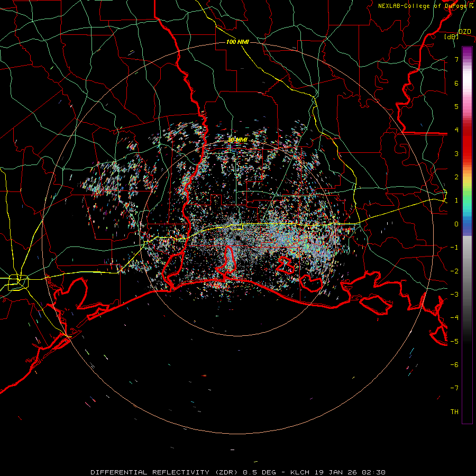Click the -3 dB label on color scale

coord(454,295)
